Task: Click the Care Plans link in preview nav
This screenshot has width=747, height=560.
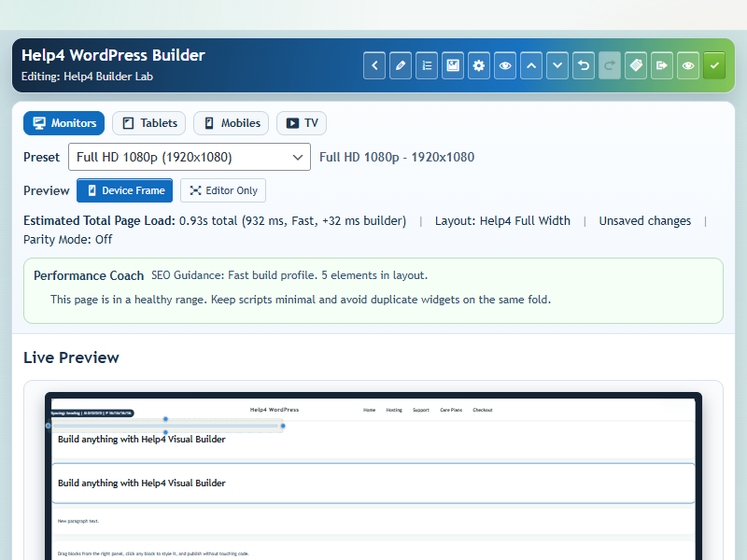Action: tap(451, 410)
